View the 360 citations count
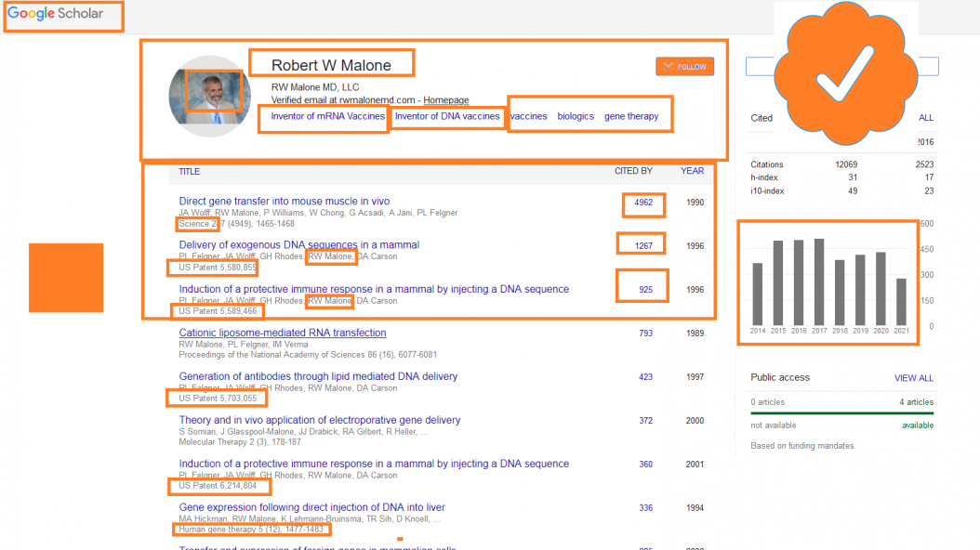Screen dimensions: 980x550 point(645,465)
